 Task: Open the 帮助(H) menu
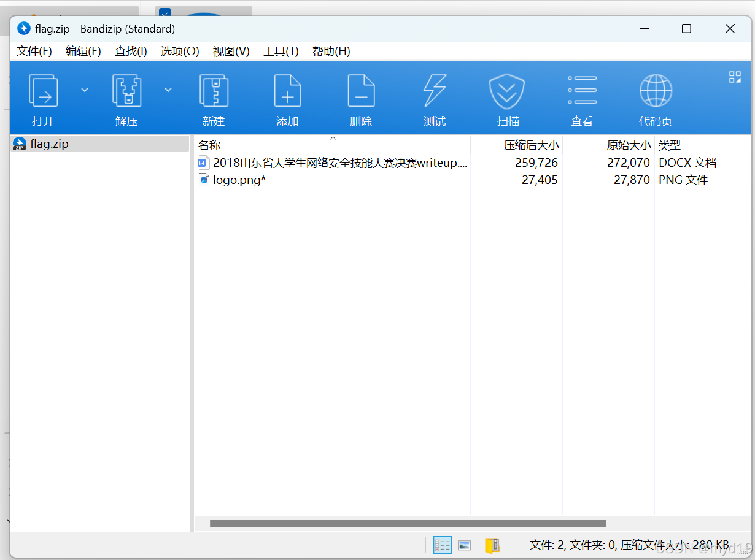(x=331, y=52)
